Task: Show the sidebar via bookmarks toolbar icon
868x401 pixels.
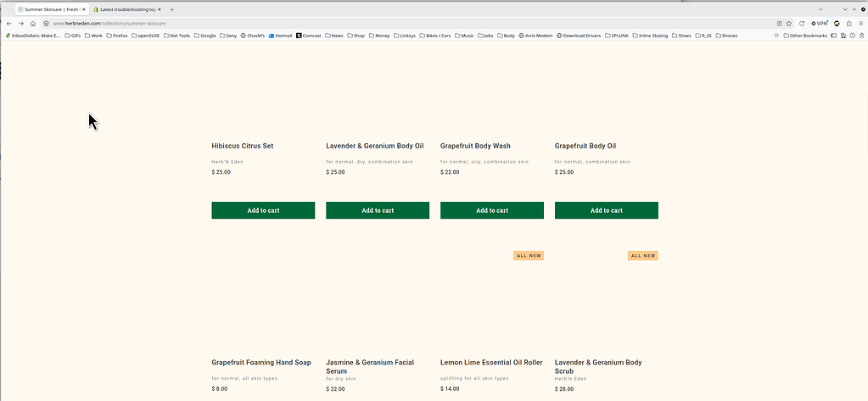Action: point(834,36)
